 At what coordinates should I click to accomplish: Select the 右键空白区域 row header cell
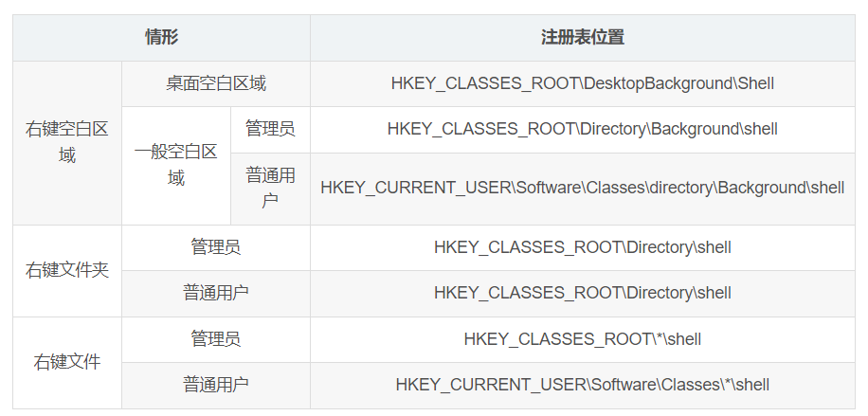point(66,142)
